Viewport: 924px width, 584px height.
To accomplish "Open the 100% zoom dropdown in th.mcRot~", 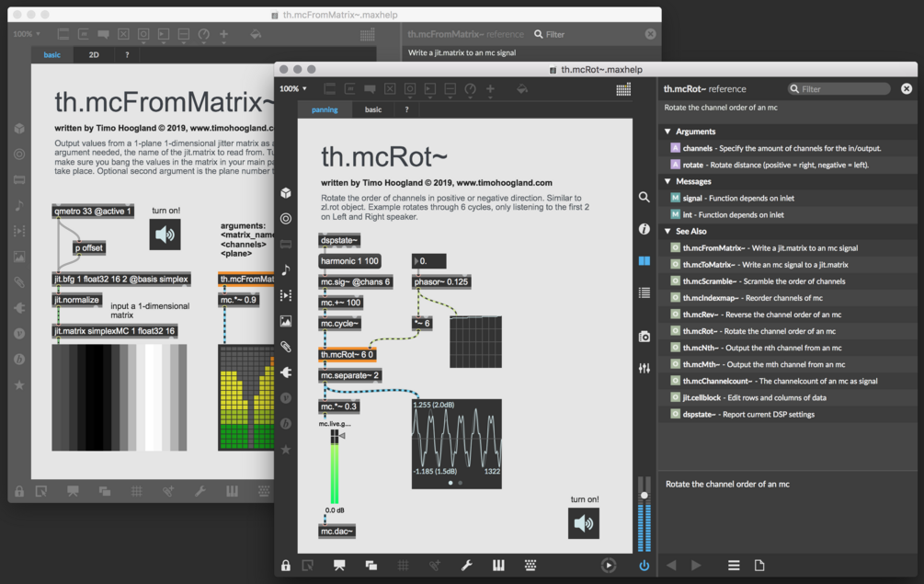I will (293, 89).
